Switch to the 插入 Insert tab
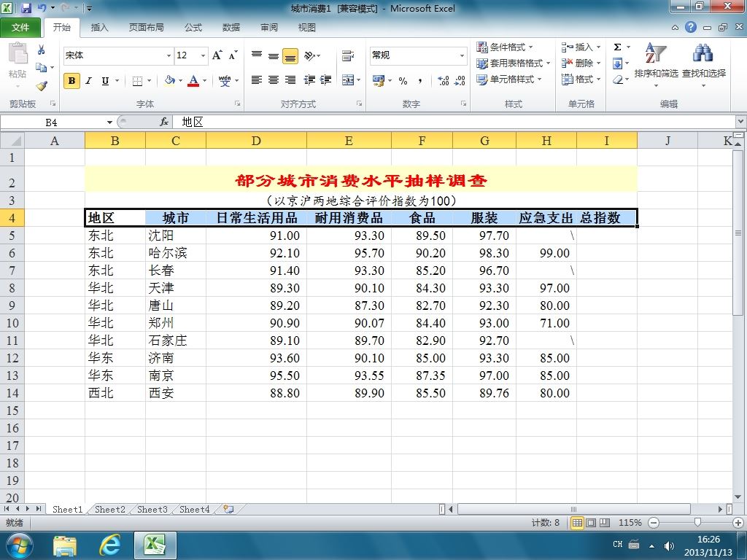 99,28
